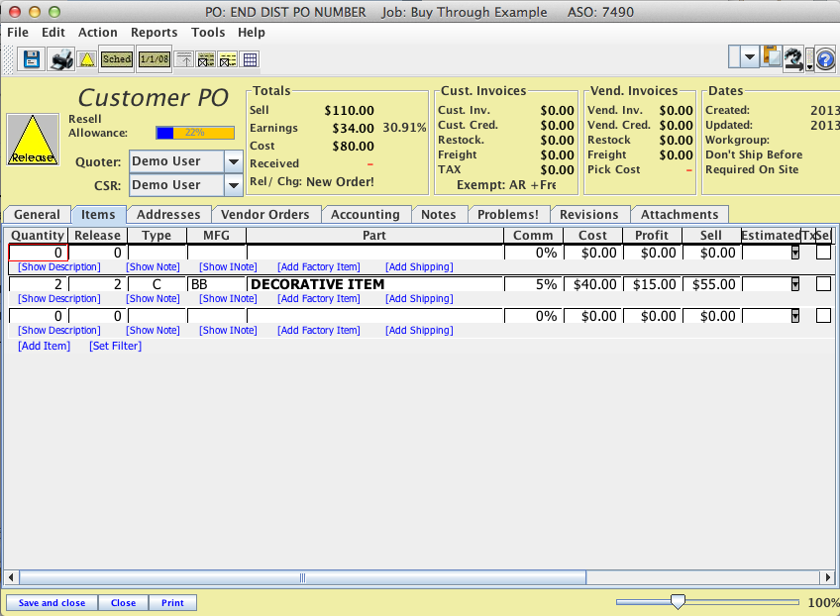The image size is (840, 616).
Task: Click the Quantity column header
Action: (38, 235)
